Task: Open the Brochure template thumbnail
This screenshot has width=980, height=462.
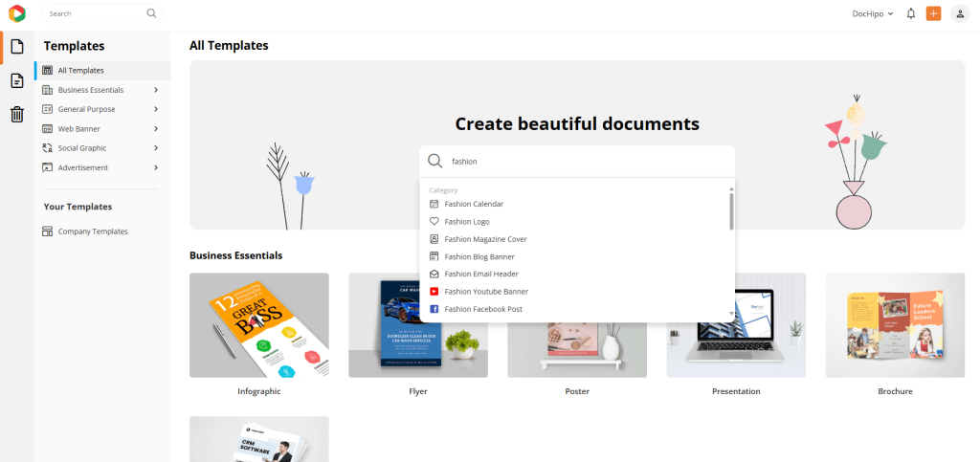Action: [x=895, y=325]
